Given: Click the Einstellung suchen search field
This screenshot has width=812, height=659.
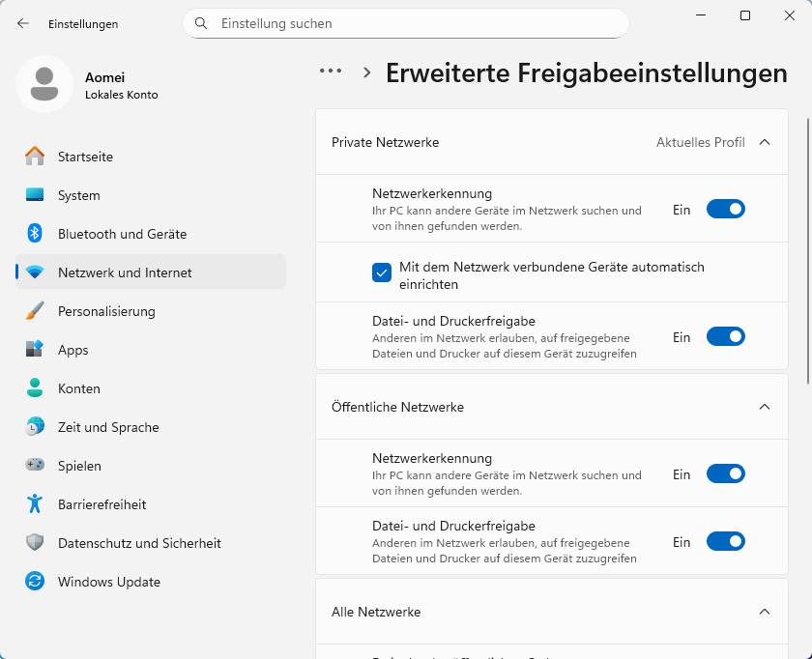Looking at the screenshot, I should tap(416, 23).
